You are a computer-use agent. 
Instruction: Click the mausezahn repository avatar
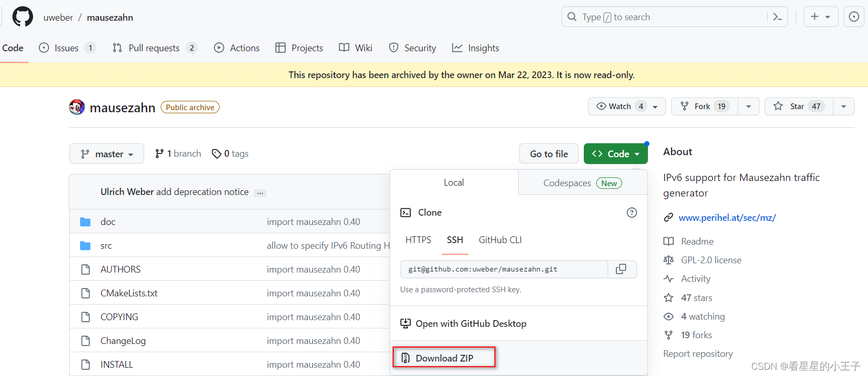[x=77, y=107]
